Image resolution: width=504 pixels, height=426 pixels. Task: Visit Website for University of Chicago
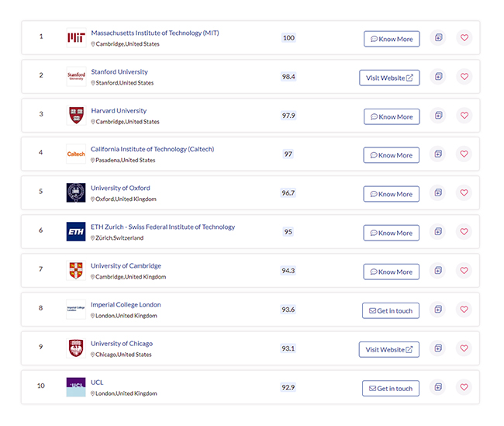(x=389, y=349)
